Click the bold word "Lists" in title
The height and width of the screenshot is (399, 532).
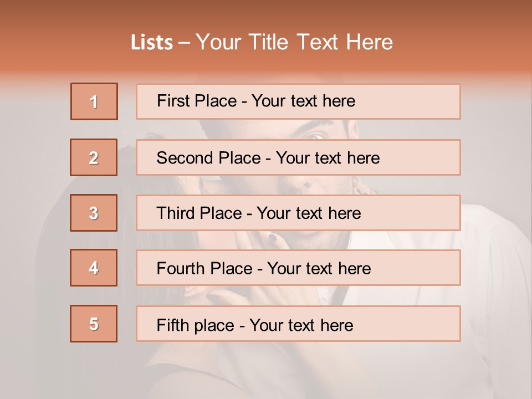(x=152, y=43)
